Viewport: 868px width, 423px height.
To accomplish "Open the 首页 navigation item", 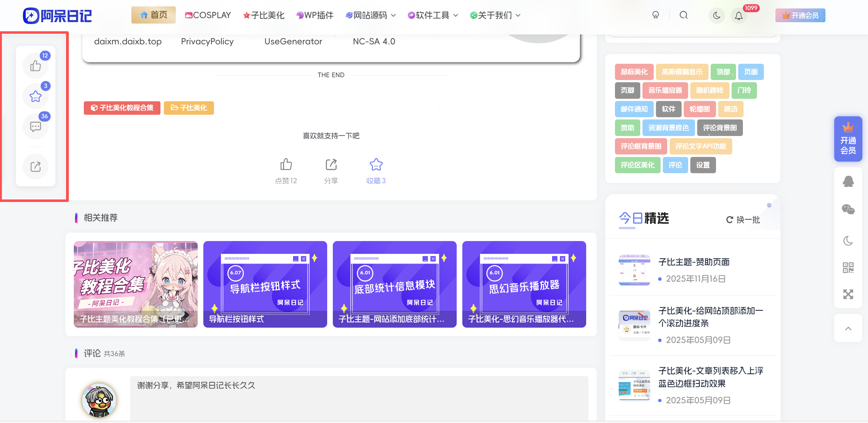I will tap(153, 15).
